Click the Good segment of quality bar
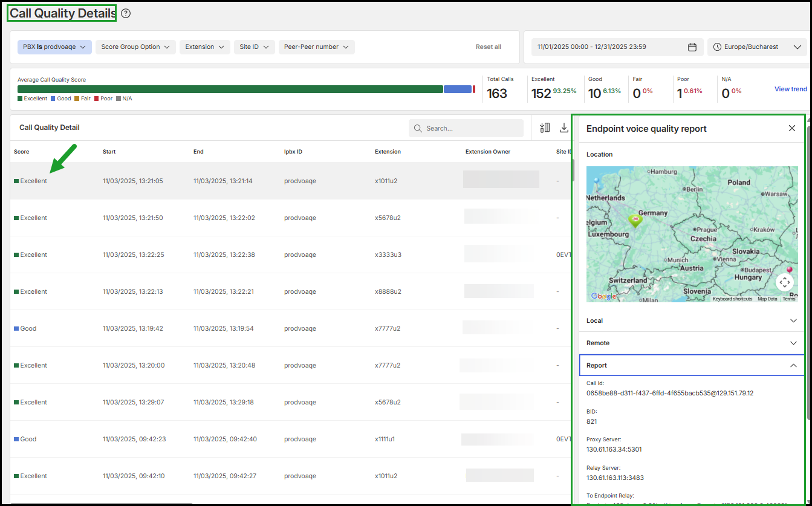Viewport: 812px width, 506px height. click(x=457, y=89)
